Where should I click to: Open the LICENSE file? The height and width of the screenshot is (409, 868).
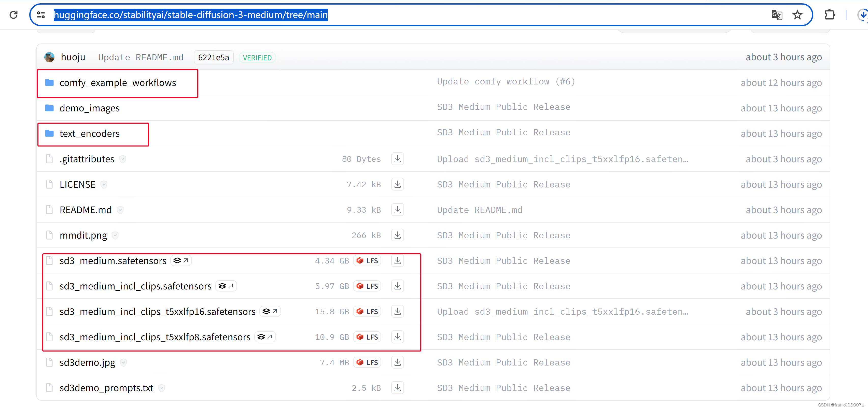click(77, 184)
